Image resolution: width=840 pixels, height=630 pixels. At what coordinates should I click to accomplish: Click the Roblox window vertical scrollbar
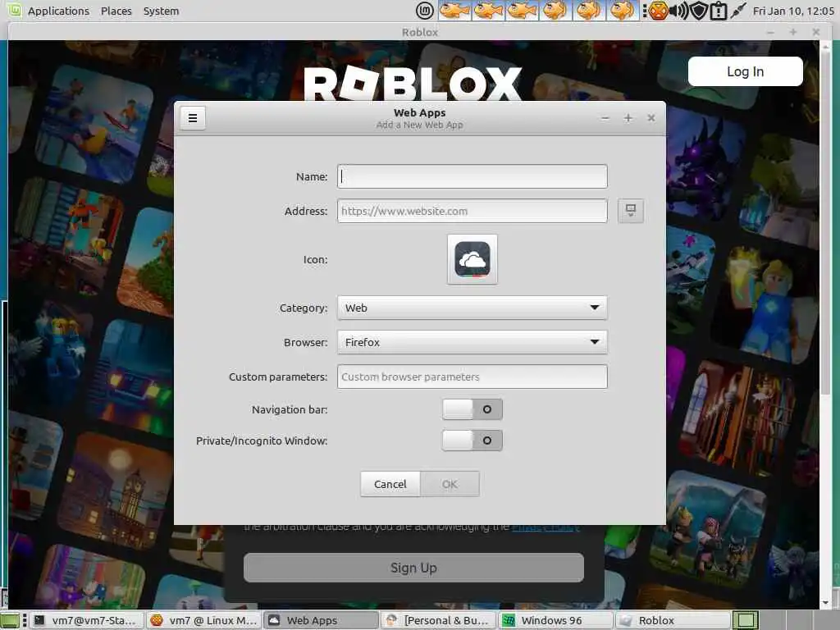point(825,225)
